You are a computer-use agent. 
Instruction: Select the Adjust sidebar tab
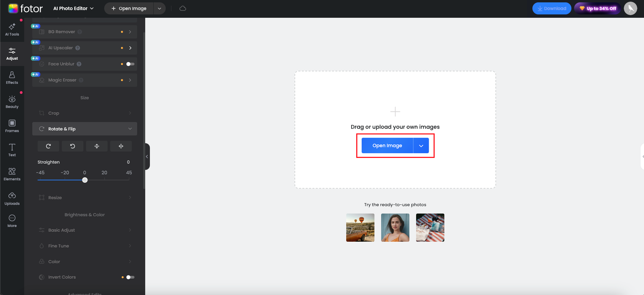coord(12,54)
